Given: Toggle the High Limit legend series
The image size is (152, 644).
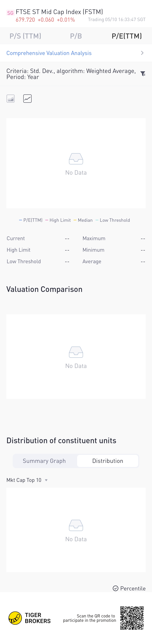Looking at the screenshot, I should (58, 220).
